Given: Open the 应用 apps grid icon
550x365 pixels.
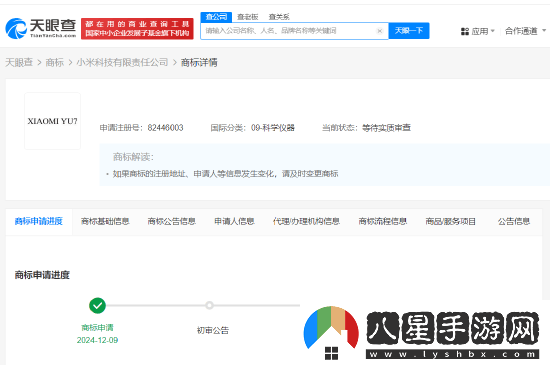Looking at the screenshot, I should pos(465,32).
